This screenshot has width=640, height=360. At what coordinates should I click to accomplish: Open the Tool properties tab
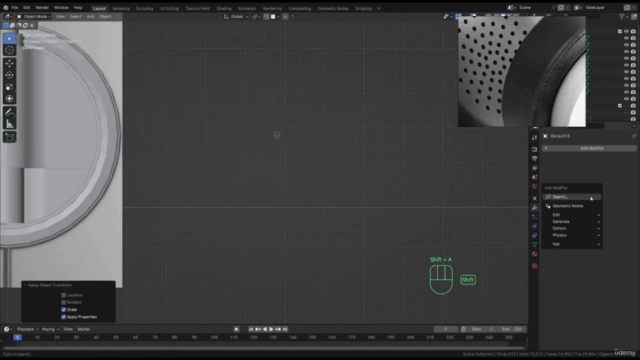[x=535, y=138]
